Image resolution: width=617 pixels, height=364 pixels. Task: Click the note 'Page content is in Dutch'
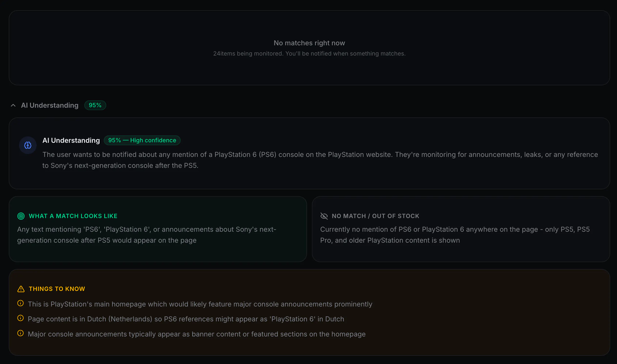(x=186, y=319)
